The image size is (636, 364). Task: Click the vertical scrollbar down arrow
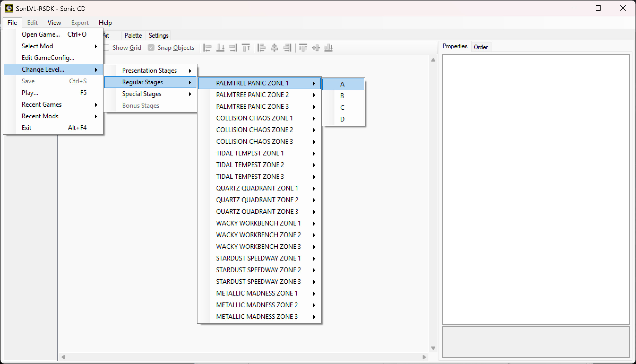pos(433,348)
